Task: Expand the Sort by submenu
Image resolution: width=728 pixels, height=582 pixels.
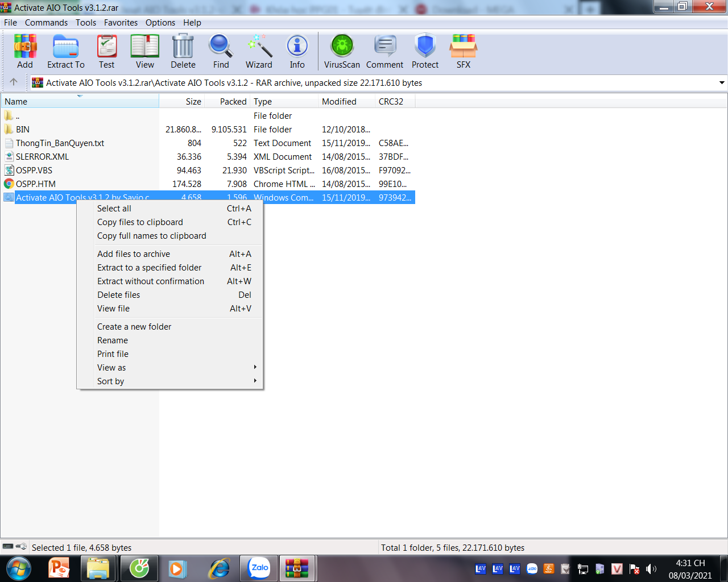Action: pos(169,381)
